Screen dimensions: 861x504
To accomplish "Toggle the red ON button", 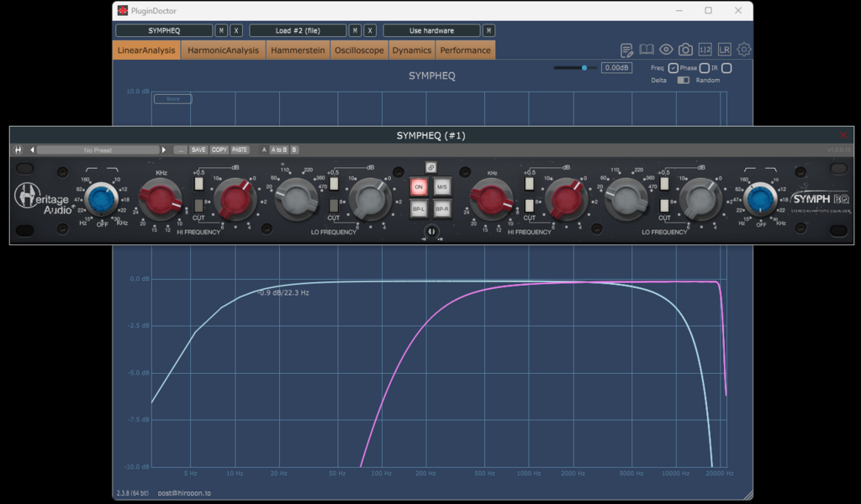I will coord(419,187).
